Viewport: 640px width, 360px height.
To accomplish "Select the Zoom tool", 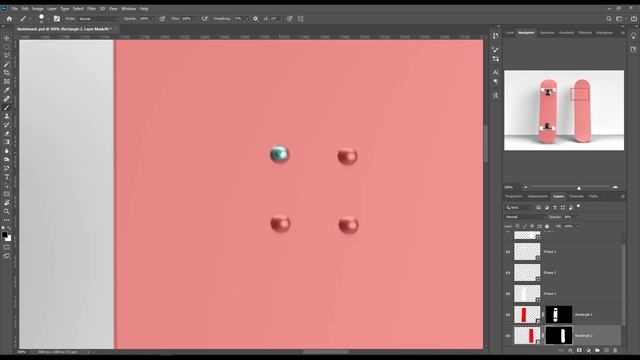I will point(7,211).
